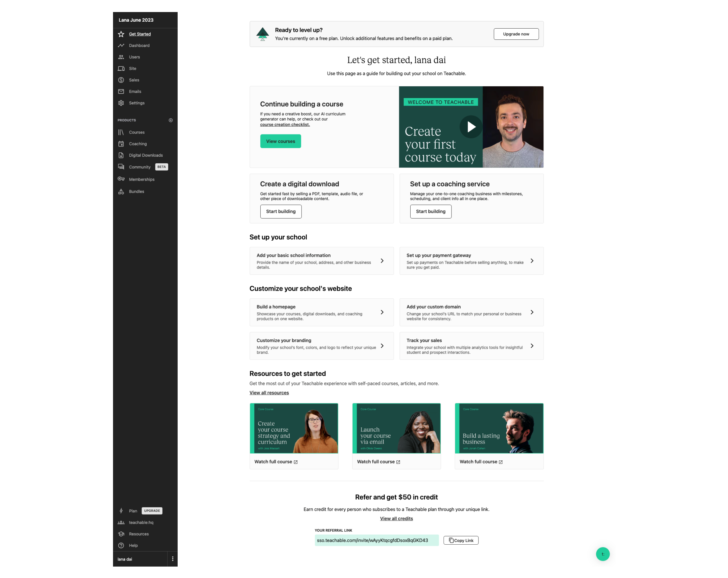The width and height of the screenshot is (728, 578).
Task: Click the green floating chat bubble
Action: tap(602, 554)
